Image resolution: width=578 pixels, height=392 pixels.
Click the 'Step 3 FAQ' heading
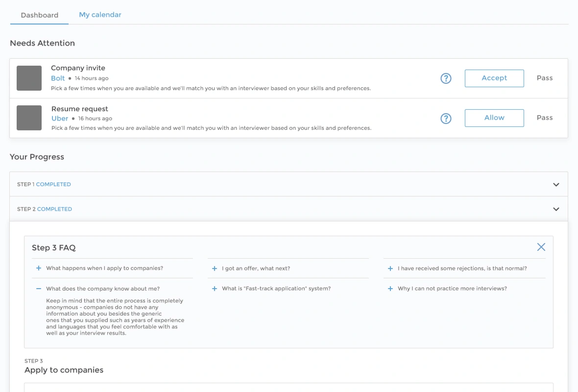pos(54,248)
